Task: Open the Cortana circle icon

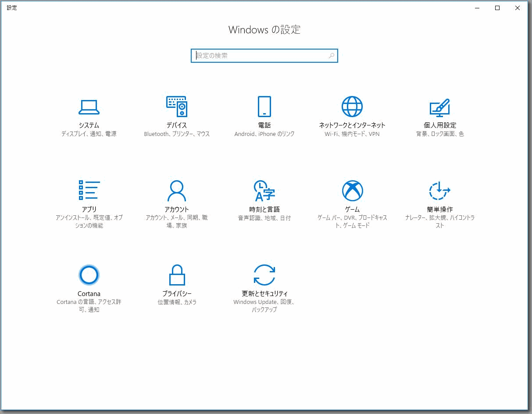Action: (89, 275)
